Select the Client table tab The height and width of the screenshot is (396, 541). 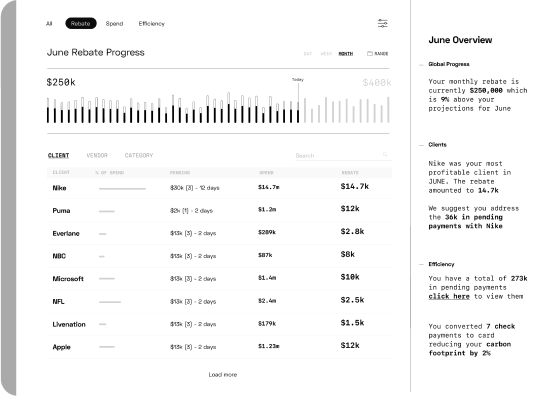[x=58, y=156]
